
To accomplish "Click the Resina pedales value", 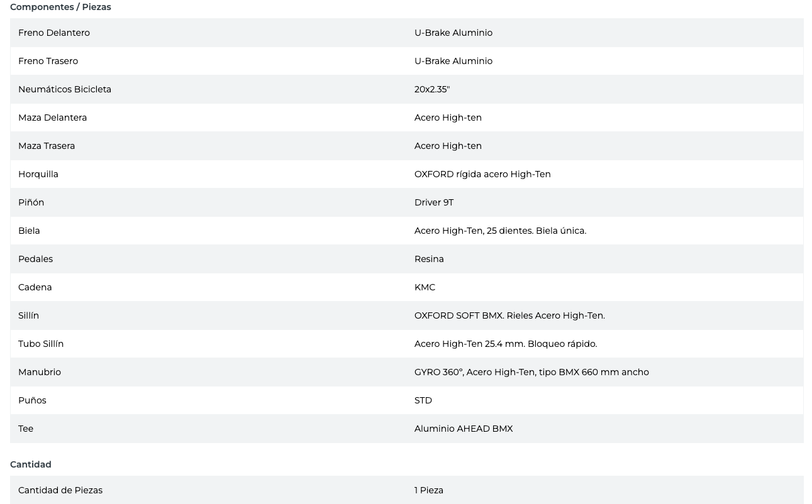I will [429, 259].
